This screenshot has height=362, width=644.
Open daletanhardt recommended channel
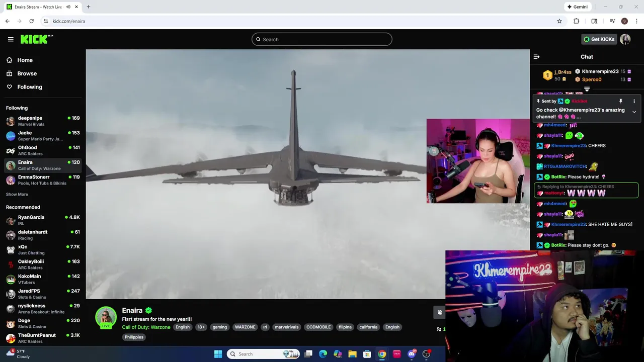point(43,235)
